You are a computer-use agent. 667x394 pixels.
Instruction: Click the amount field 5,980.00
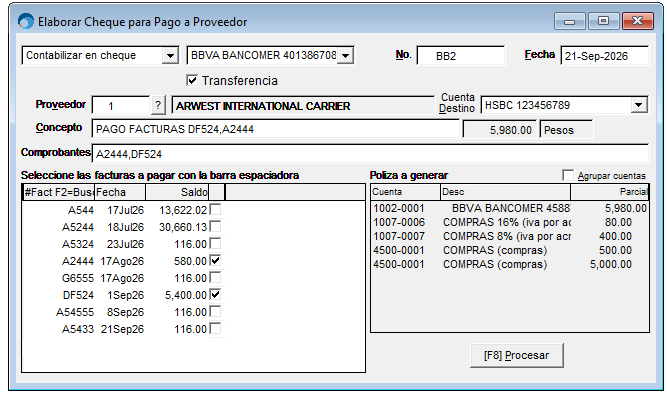click(x=500, y=130)
